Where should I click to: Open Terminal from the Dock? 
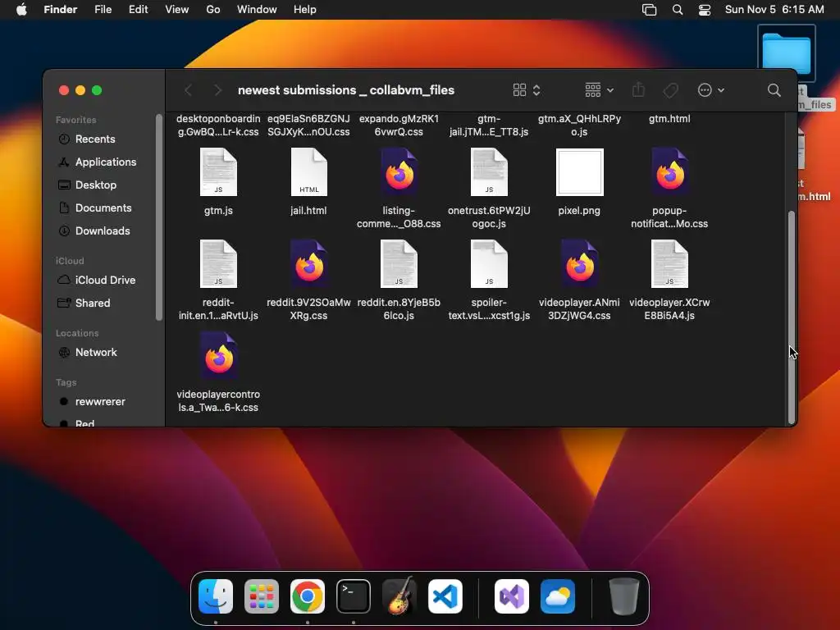(x=354, y=596)
